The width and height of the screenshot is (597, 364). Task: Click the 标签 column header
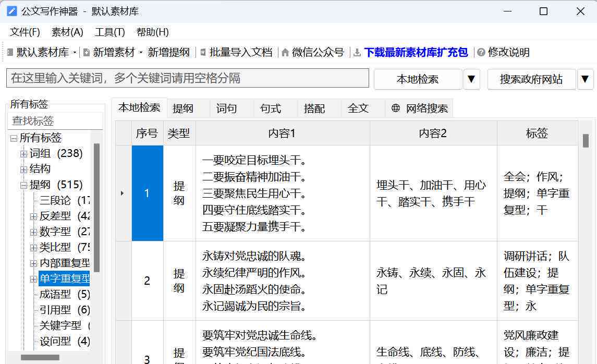537,134
